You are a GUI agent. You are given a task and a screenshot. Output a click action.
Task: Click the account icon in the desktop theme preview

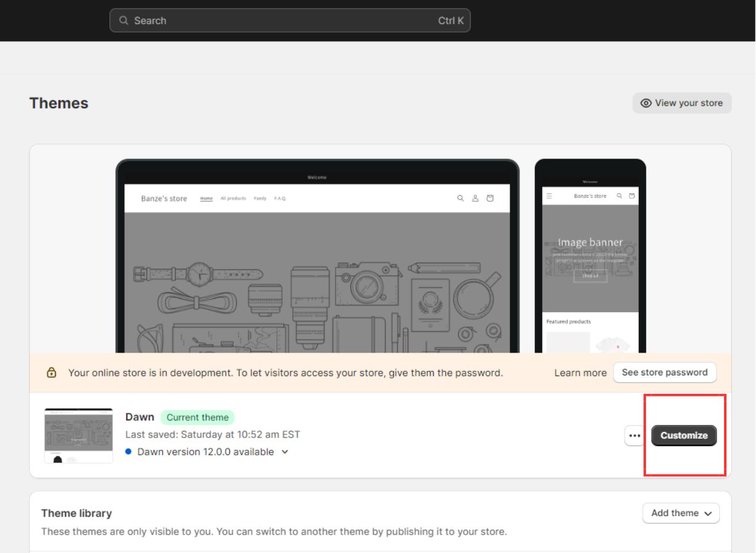click(x=475, y=198)
